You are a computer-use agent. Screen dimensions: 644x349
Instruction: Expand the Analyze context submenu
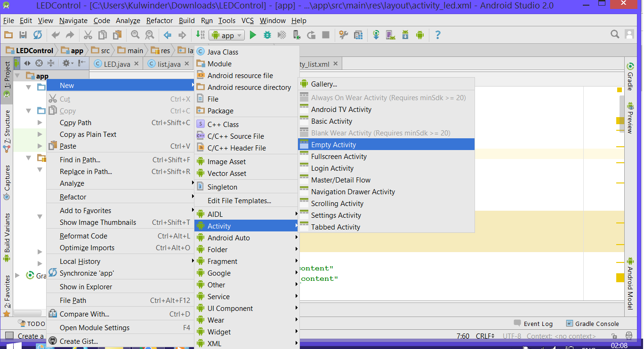coord(121,183)
